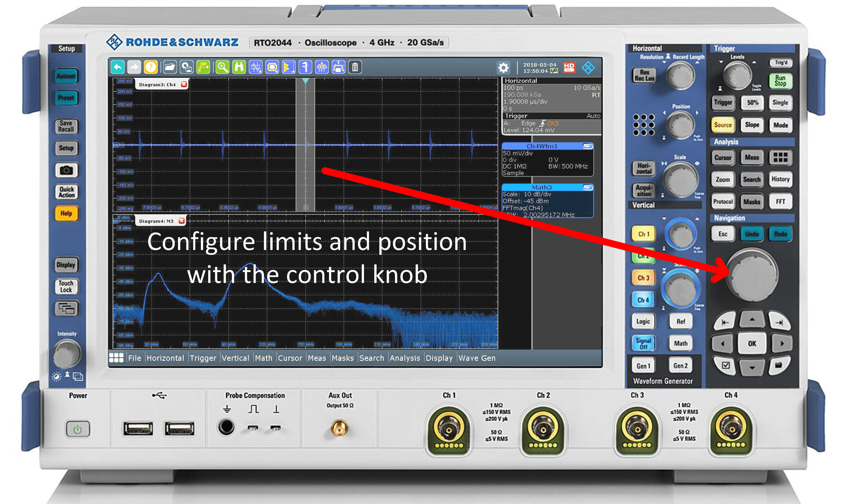Image resolution: width=844 pixels, height=504 pixels.
Task: Select the Zone trigger tool icon
Action: pos(338,67)
